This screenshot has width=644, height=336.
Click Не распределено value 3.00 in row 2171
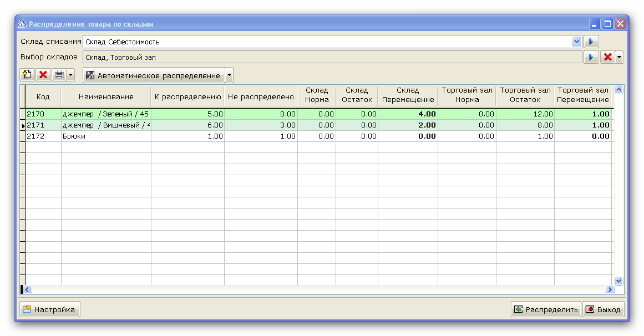point(261,125)
